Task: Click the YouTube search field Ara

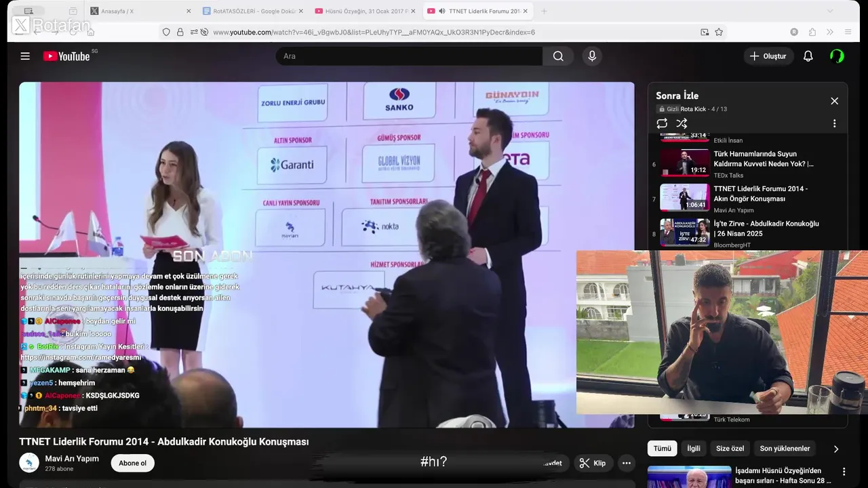Action: [409, 56]
